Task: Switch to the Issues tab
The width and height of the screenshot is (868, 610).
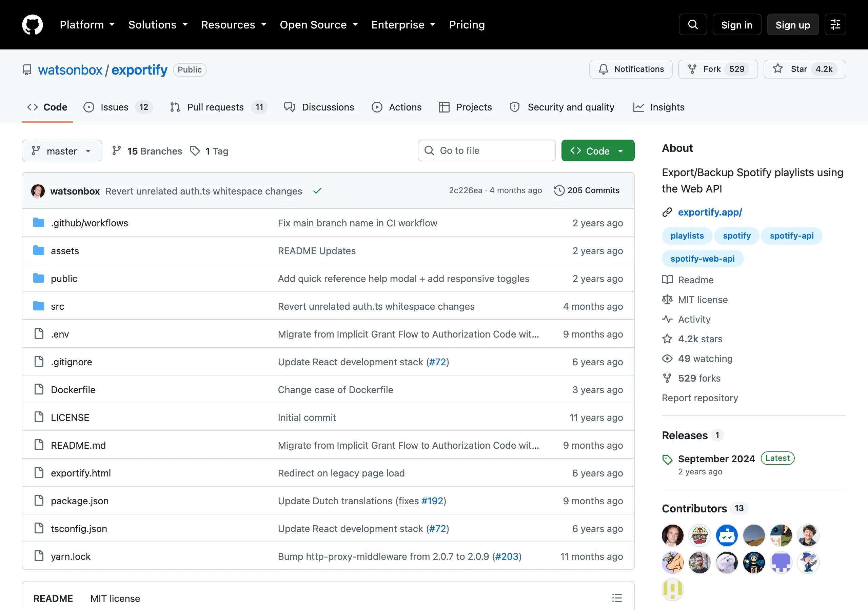Action: [x=118, y=107]
